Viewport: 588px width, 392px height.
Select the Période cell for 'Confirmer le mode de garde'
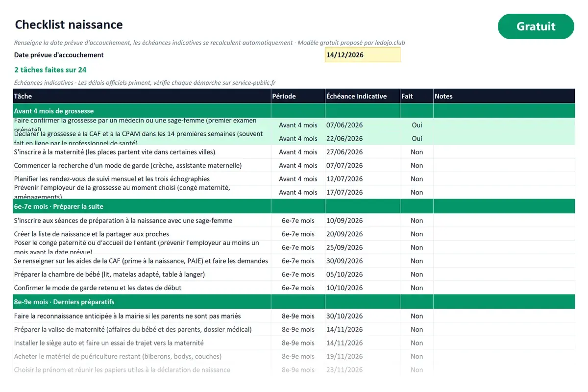tap(298, 288)
